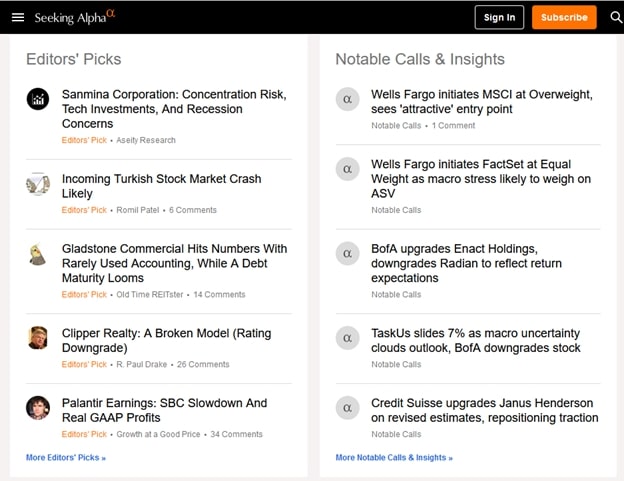The width and height of the screenshot is (624, 481).
Task: Open TaskUs slides 7% article
Action: (x=476, y=341)
